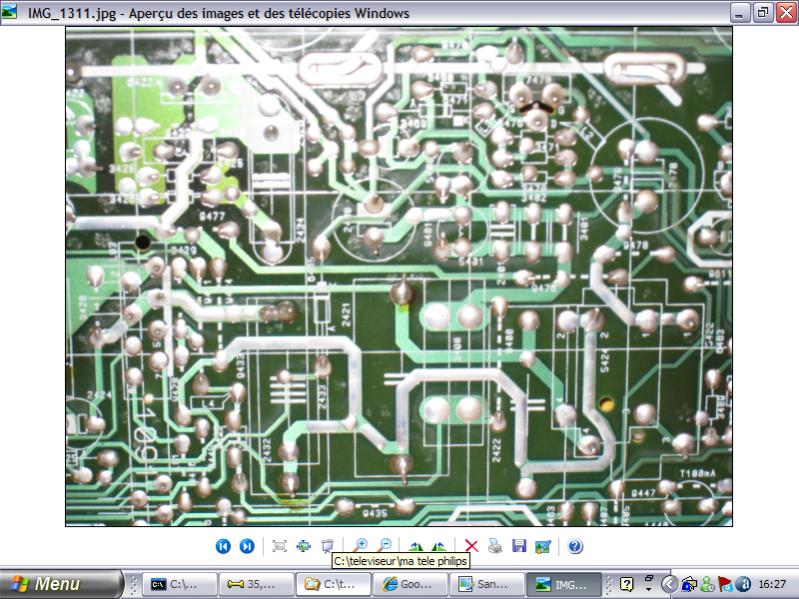Zoom out of the circuit photo
Image resolution: width=799 pixels, height=599 pixels.
(x=385, y=546)
